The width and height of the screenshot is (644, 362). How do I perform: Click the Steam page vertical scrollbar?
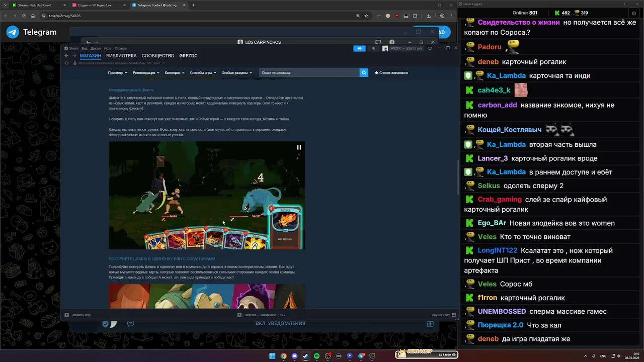click(457, 178)
